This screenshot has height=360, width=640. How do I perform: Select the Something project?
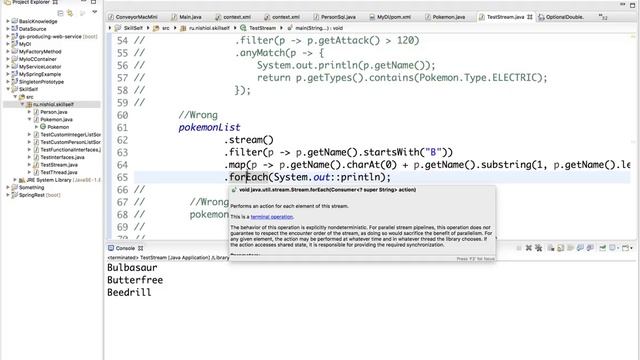[x=31, y=187]
